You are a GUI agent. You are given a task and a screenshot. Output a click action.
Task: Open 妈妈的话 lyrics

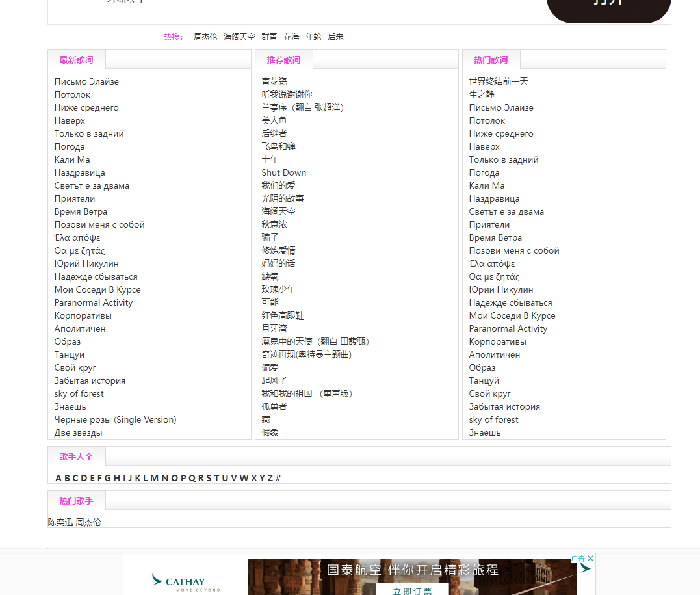pos(279,263)
